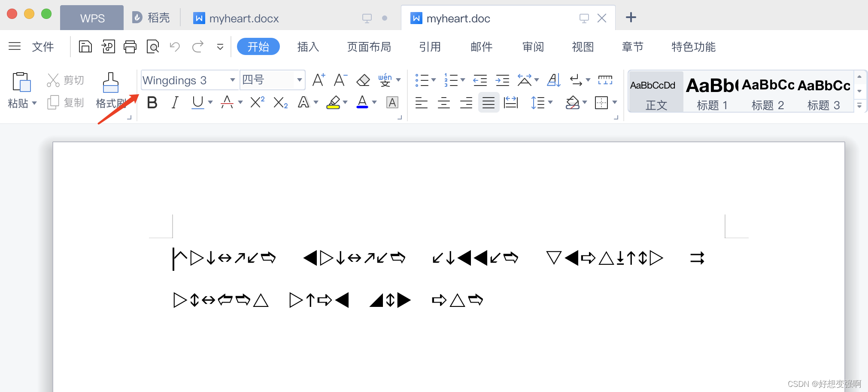Increase font size with A+ icon

coord(319,80)
